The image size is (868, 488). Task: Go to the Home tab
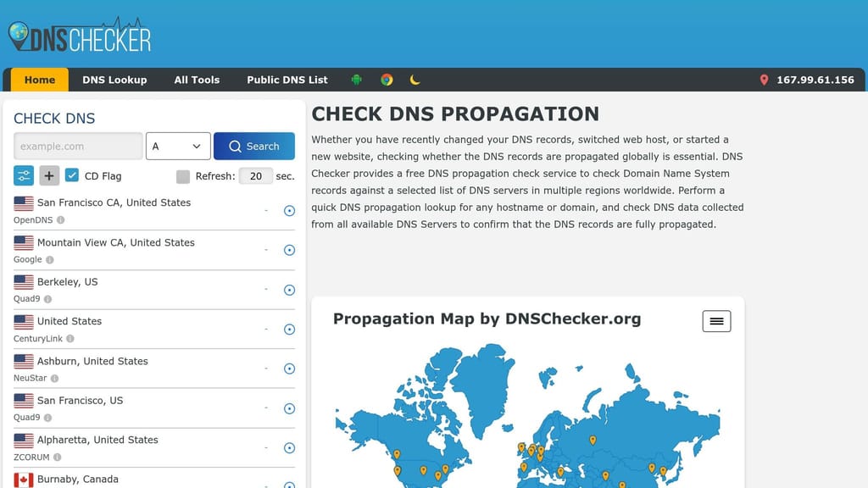39,80
